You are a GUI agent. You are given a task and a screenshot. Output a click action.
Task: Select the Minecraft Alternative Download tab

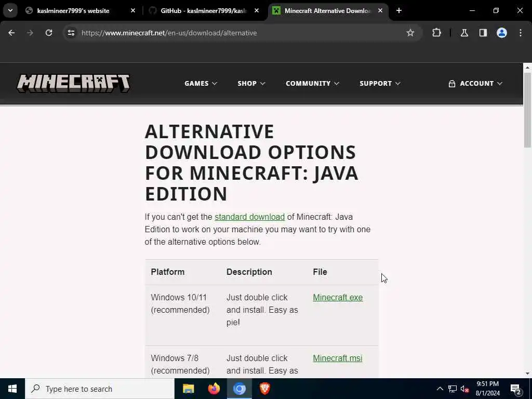[327, 10]
